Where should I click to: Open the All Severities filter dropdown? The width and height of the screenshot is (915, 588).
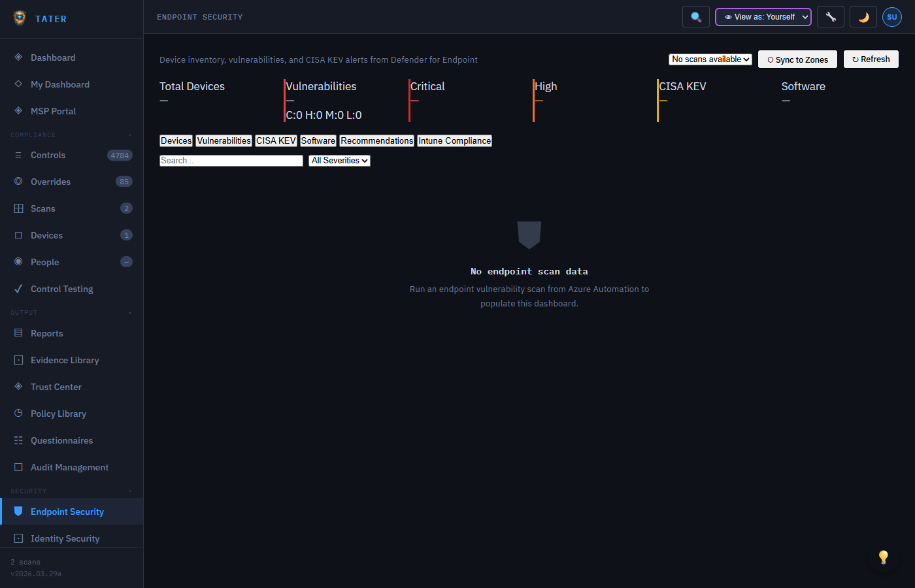(x=339, y=161)
